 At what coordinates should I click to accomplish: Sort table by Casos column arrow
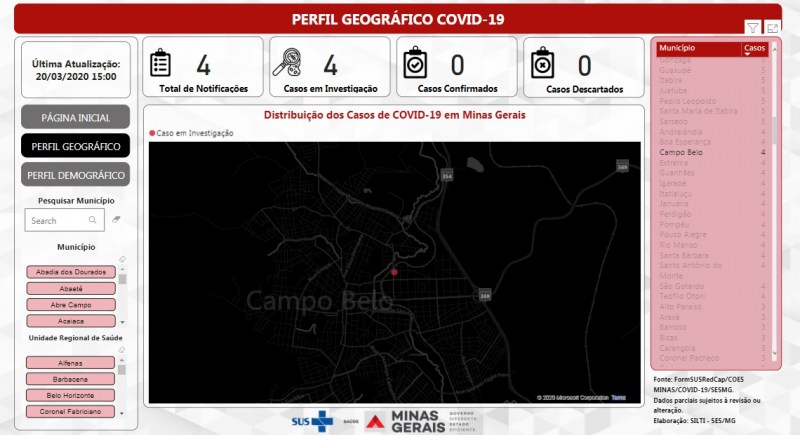click(x=747, y=54)
